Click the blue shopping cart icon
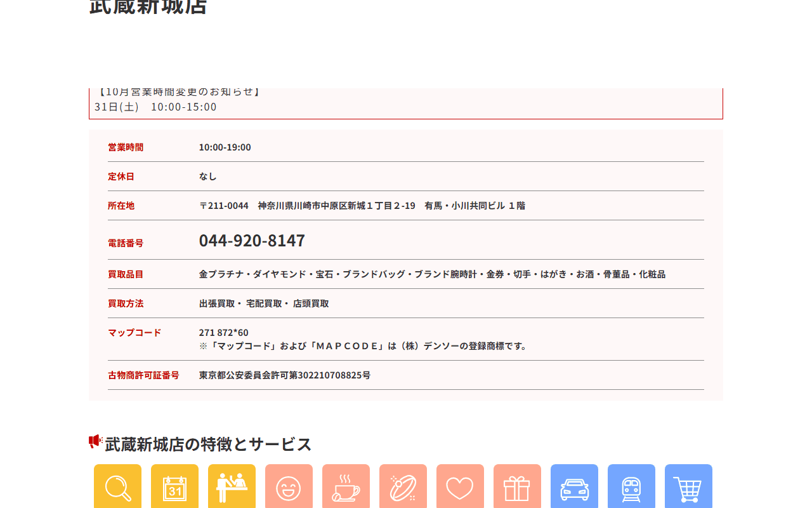The height and width of the screenshot is (508, 812). coord(688,486)
